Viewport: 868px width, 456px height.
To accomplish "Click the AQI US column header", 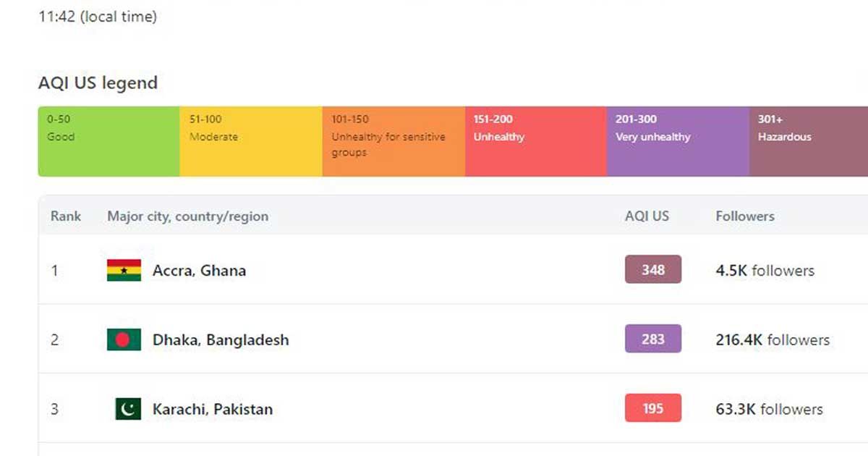I will 647,216.
